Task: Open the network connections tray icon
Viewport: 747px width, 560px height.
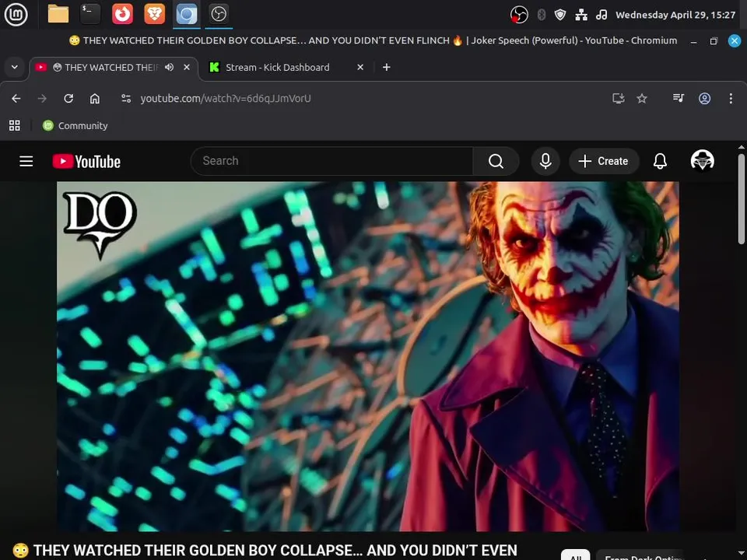Action: click(581, 15)
